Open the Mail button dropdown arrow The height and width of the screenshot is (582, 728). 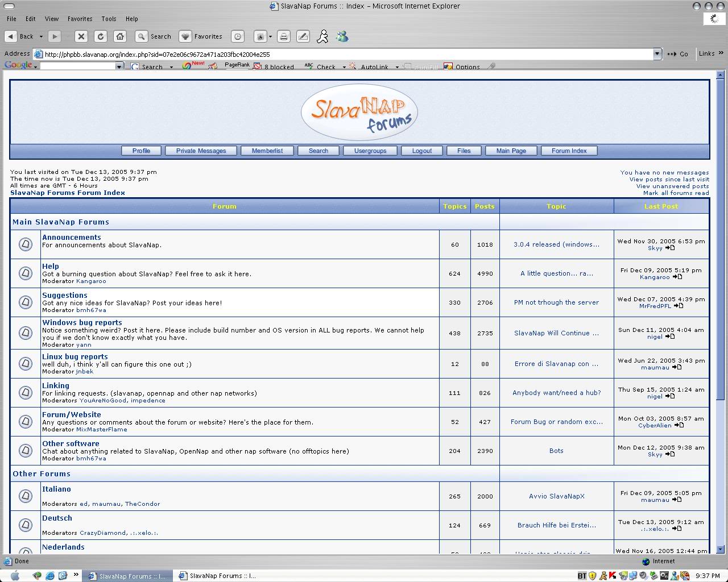pos(270,36)
